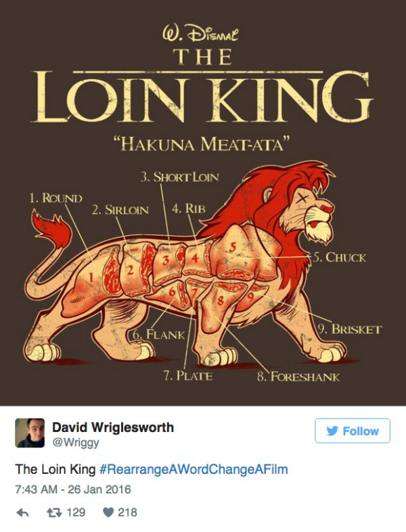
Task: Open David Wriglesworth's profile name
Action: pyautogui.click(x=113, y=427)
